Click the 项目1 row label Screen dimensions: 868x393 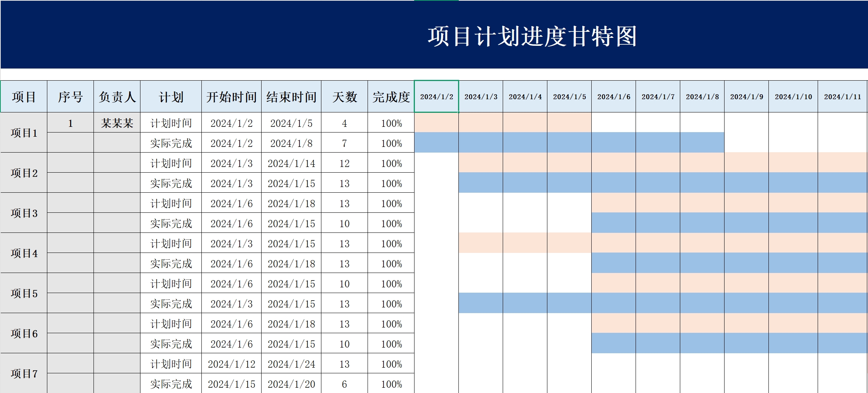[x=24, y=133]
